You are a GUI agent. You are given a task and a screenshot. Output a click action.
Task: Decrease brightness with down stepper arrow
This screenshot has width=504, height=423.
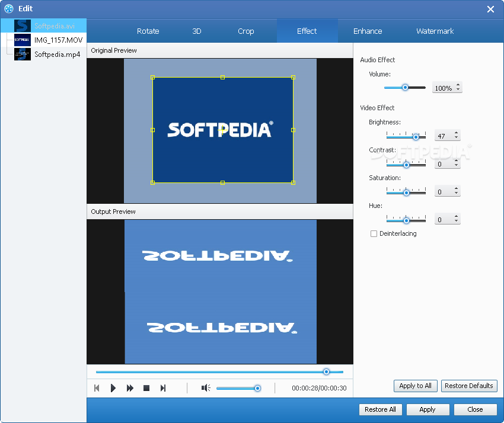tap(456, 137)
